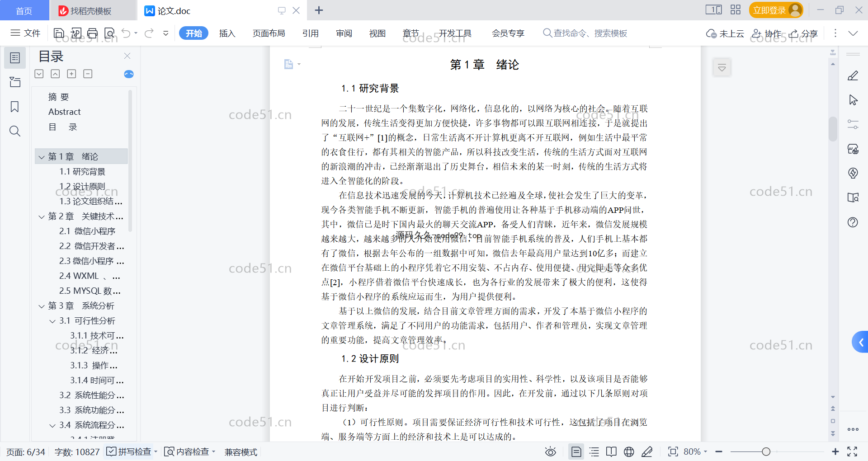This screenshot has width=868, height=461.
Task: Select the 审阅 ribbon tab
Action: coord(344,33)
